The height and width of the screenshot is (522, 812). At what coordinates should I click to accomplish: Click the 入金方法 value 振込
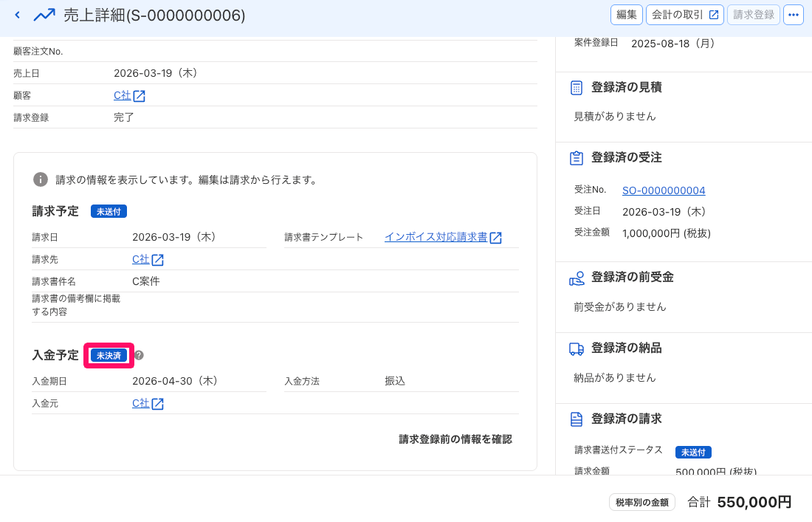pyautogui.click(x=395, y=381)
